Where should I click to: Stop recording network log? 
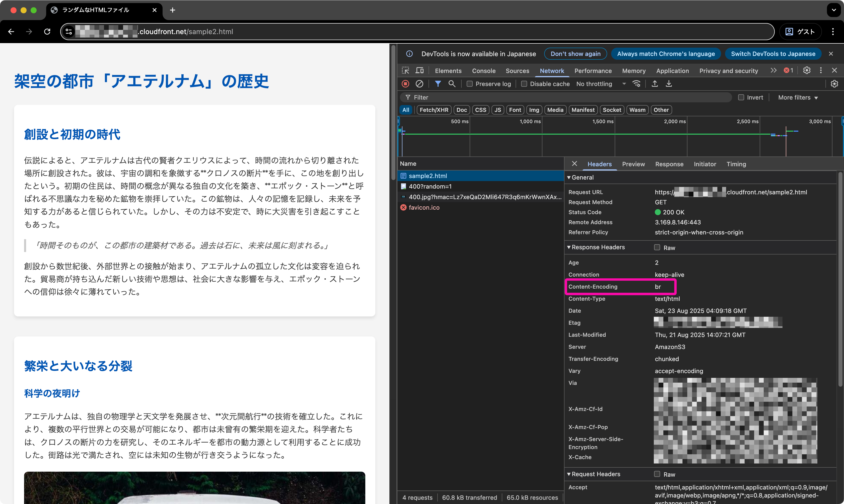[405, 83]
